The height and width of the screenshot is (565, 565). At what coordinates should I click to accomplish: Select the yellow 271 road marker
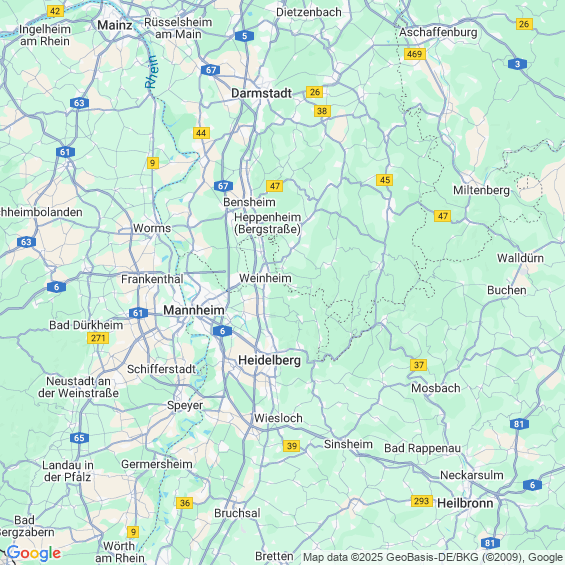pos(98,338)
